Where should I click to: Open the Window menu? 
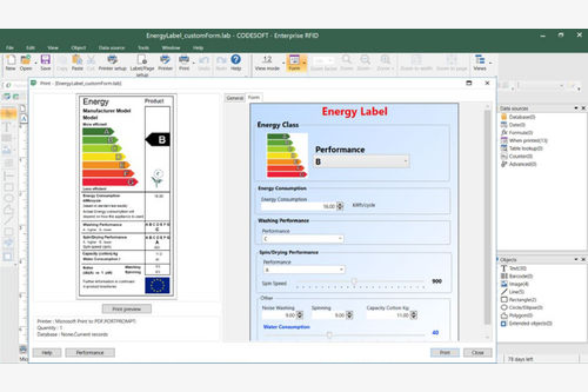[x=171, y=48]
